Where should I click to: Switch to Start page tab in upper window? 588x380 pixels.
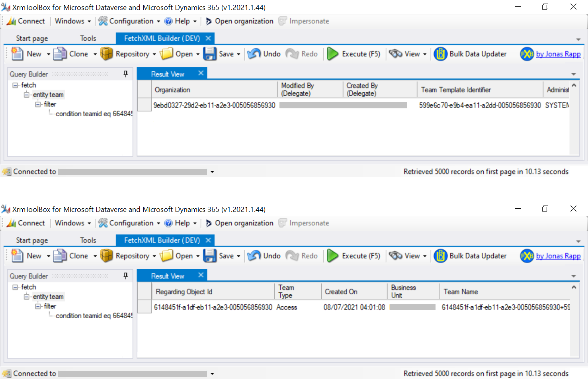coord(32,38)
